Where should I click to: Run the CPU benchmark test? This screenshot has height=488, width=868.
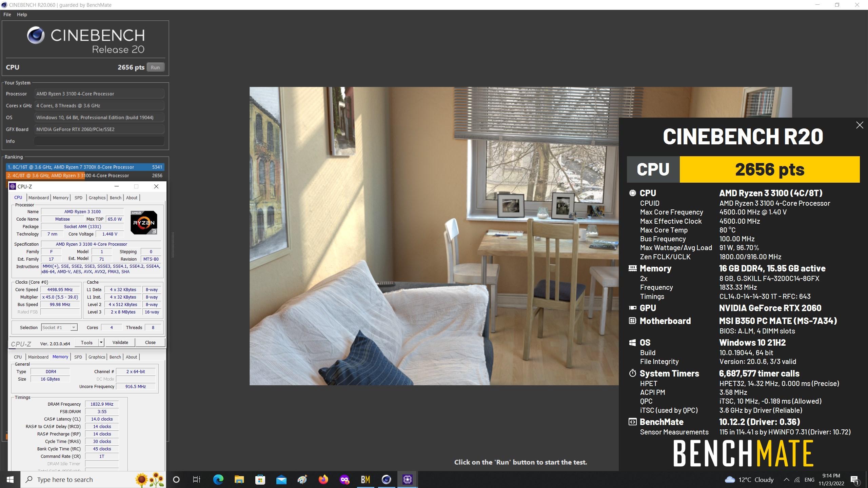(x=155, y=67)
